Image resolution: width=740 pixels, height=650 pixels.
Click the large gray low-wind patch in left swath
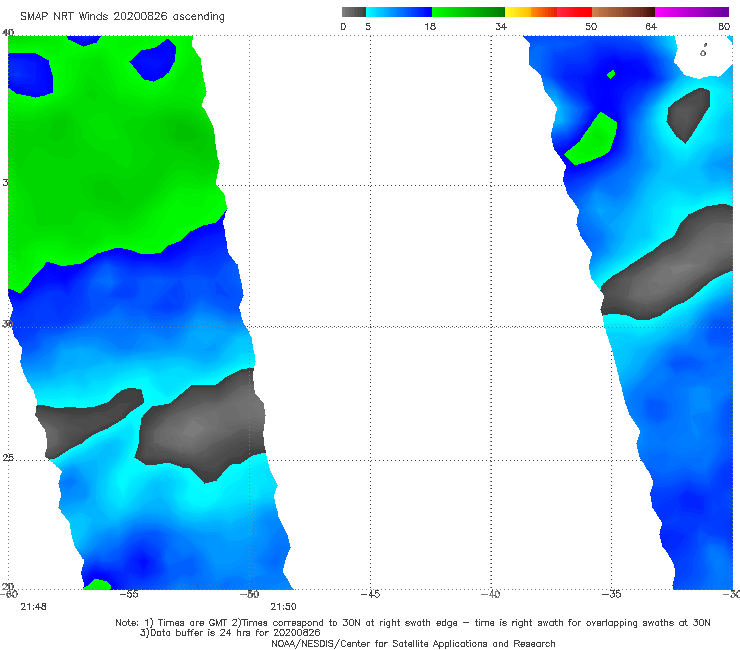pyautogui.click(x=201, y=427)
